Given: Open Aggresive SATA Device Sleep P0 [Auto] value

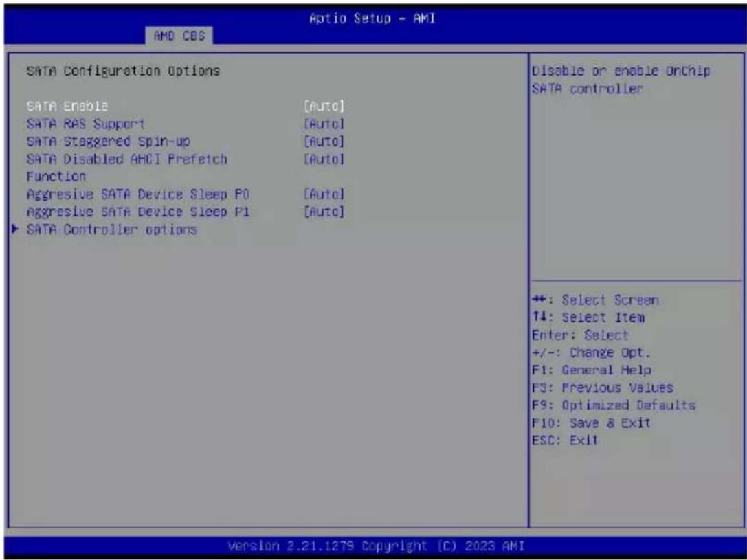Looking at the screenshot, I should (x=324, y=194).
